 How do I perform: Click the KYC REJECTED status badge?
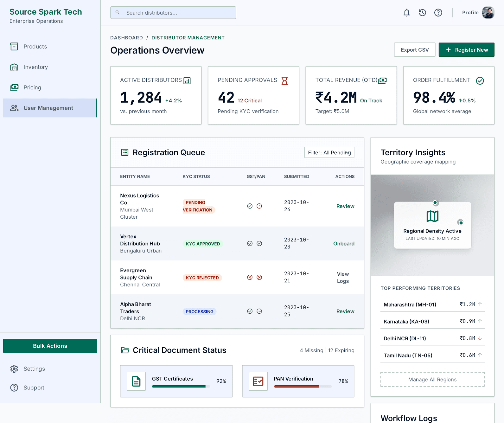(202, 278)
